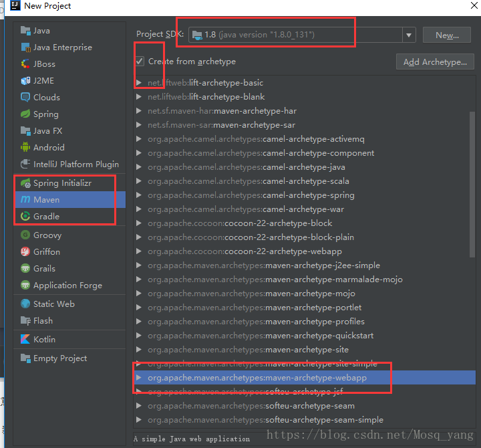Click the Java Enterprise icon
481x448 pixels.
coord(25,47)
